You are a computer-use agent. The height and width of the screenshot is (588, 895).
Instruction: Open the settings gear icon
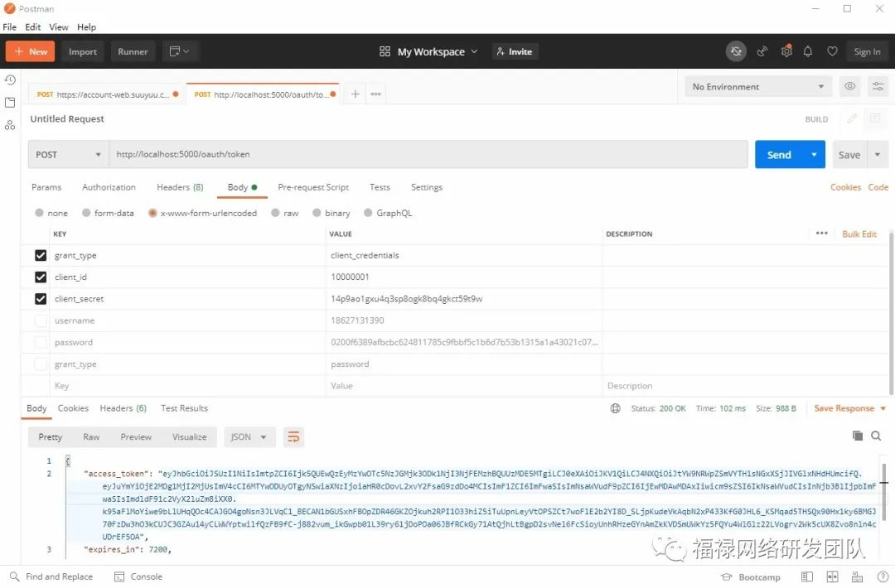[x=786, y=51]
